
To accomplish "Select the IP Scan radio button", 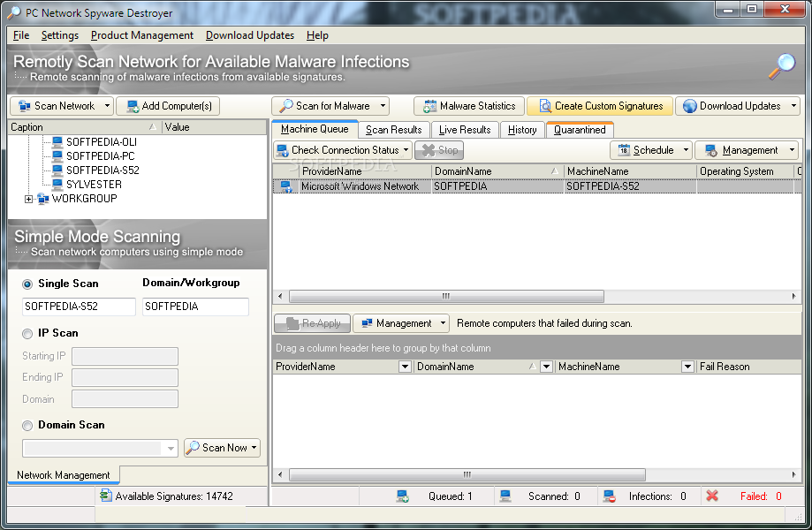I will point(27,334).
